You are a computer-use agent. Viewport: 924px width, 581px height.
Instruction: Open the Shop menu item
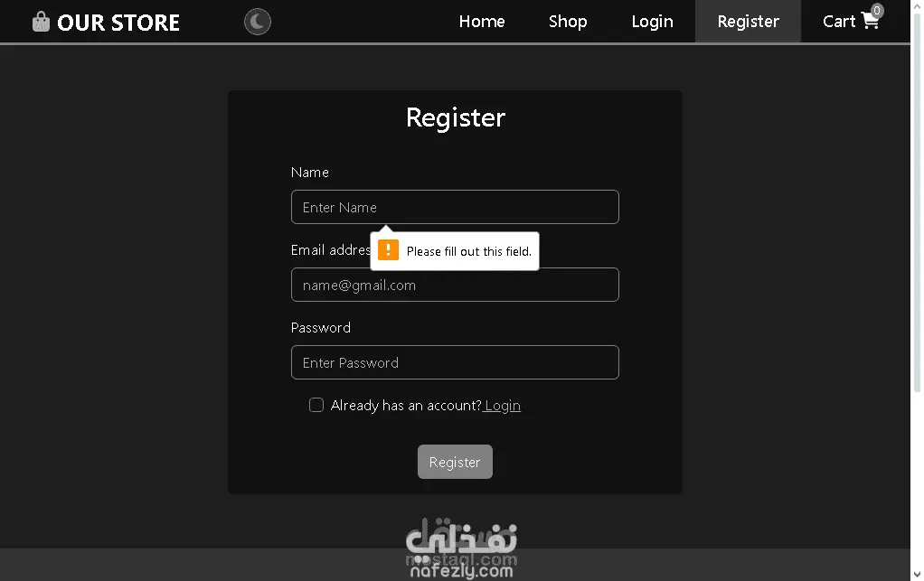pyautogui.click(x=568, y=22)
